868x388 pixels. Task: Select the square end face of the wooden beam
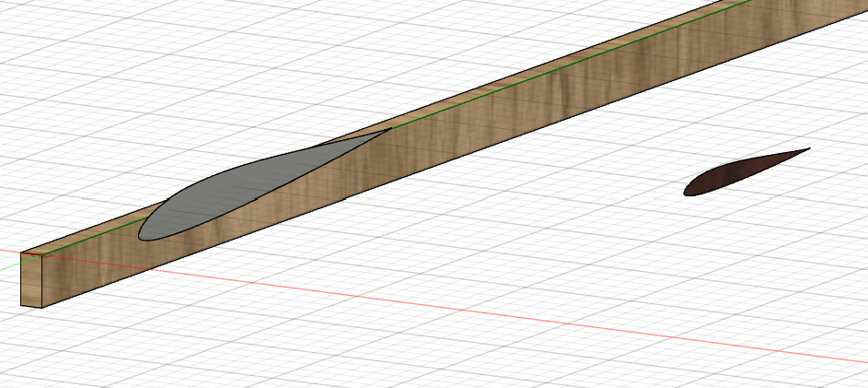pyautogui.click(x=31, y=279)
